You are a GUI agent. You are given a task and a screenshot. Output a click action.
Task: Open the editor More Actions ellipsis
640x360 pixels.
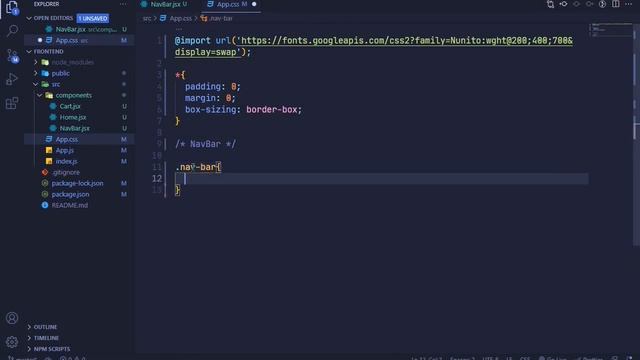coord(628,4)
